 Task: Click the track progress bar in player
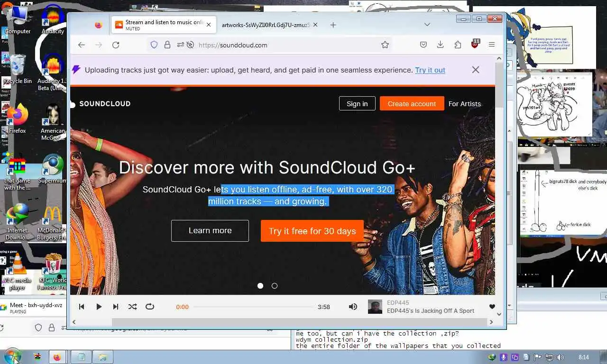(253, 307)
